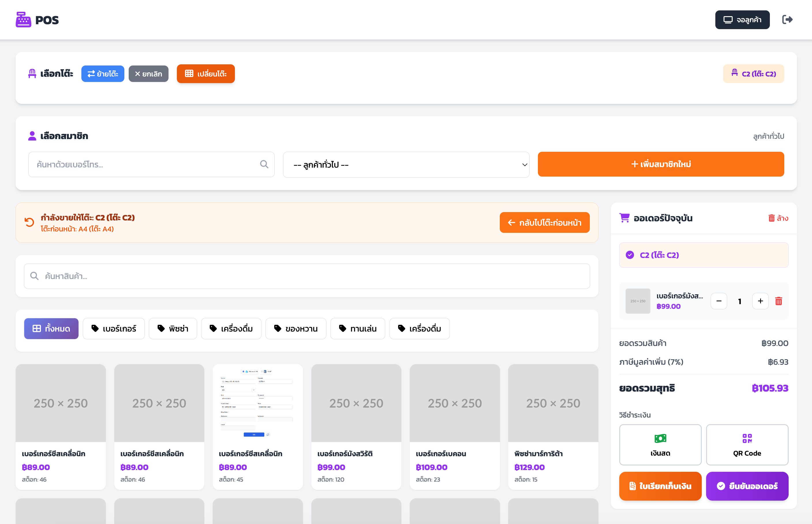Open the ลูกค้าทั่วไป member dropdown
Image resolution: width=812 pixels, height=524 pixels.
pyautogui.click(x=405, y=165)
